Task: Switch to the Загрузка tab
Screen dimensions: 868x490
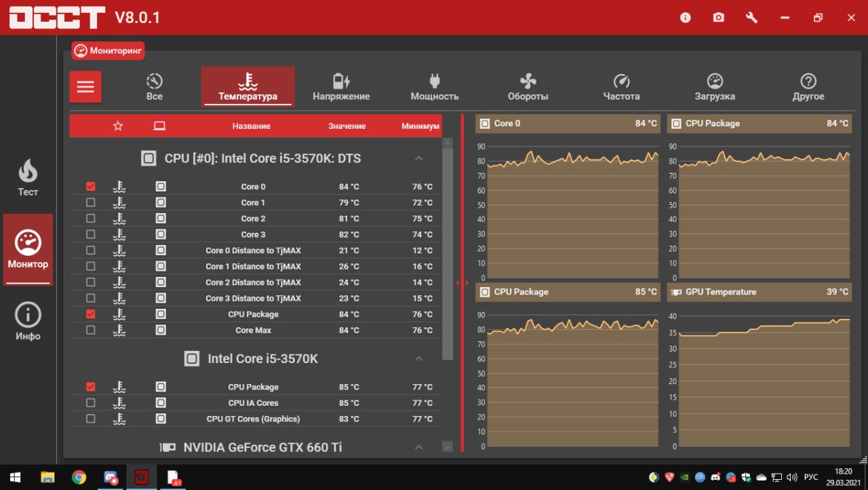Action: (715, 87)
